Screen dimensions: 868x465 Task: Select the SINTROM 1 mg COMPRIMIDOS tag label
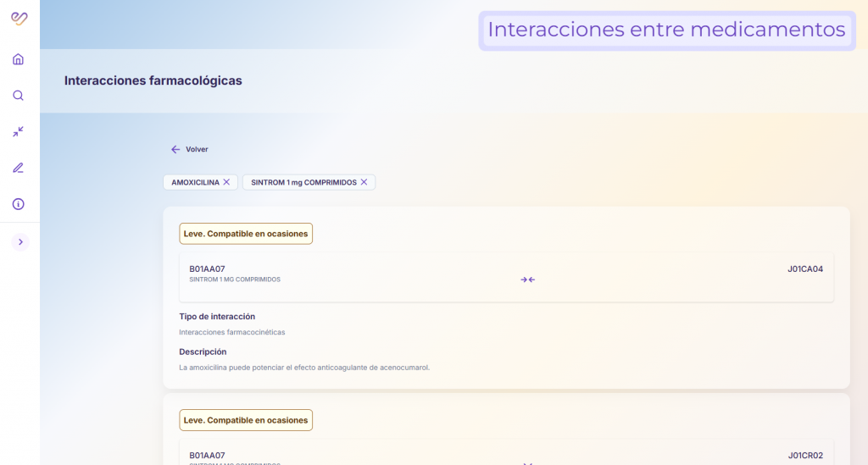pyautogui.click(x=304, y=182)
